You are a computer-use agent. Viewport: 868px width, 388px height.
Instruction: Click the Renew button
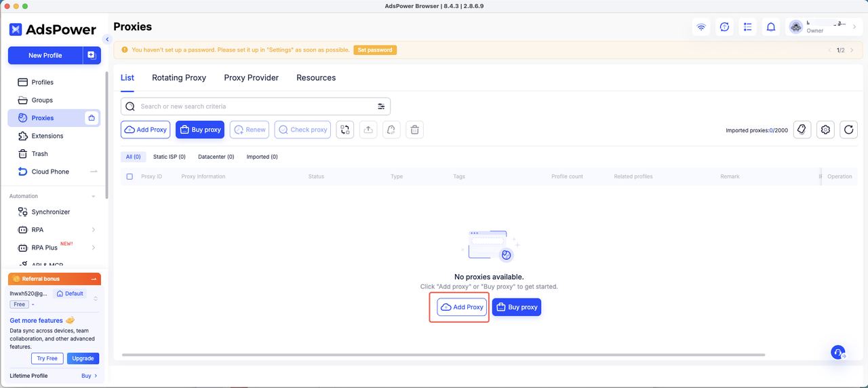pyautogui.click(x=250, y=130)
